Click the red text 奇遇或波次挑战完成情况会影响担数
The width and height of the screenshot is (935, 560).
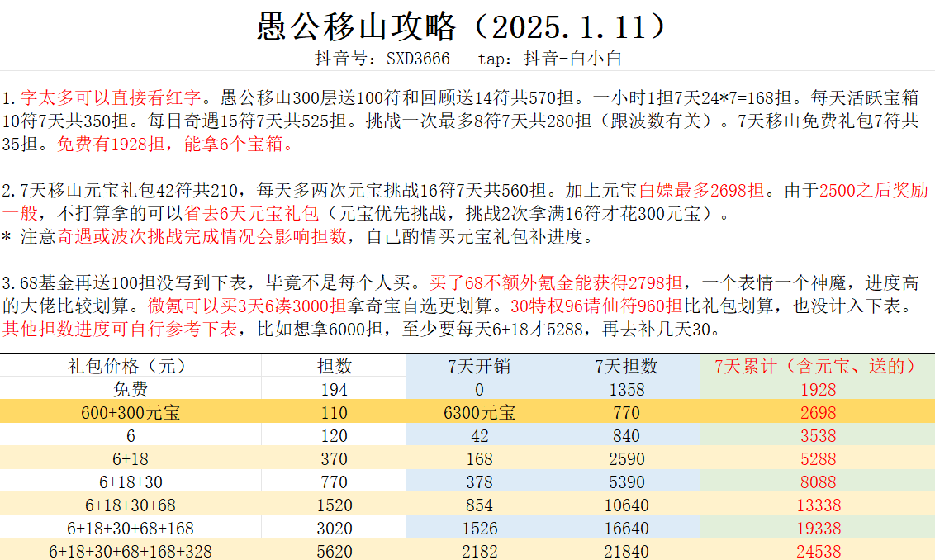202,237
